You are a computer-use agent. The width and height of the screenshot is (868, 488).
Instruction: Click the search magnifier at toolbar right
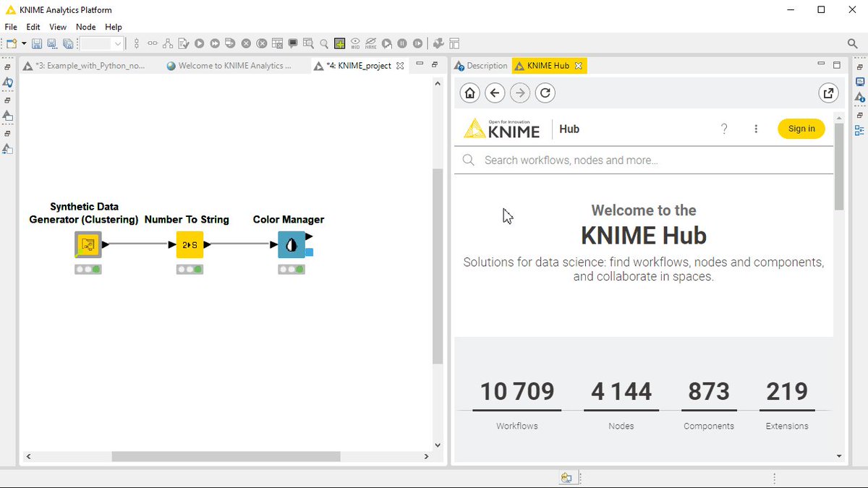853,43
